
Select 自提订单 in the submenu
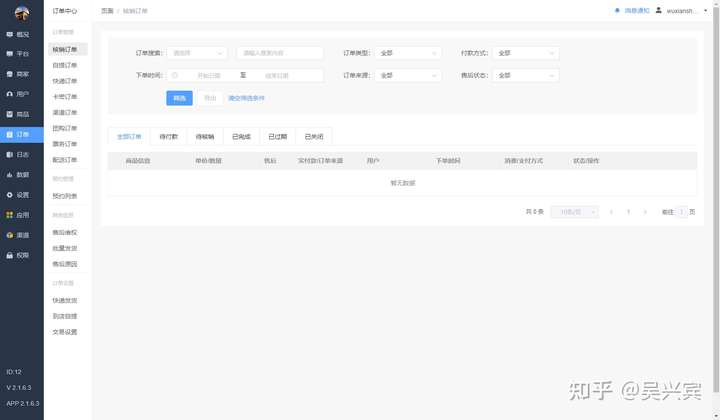pyautogui.click(x=65, y=65)
